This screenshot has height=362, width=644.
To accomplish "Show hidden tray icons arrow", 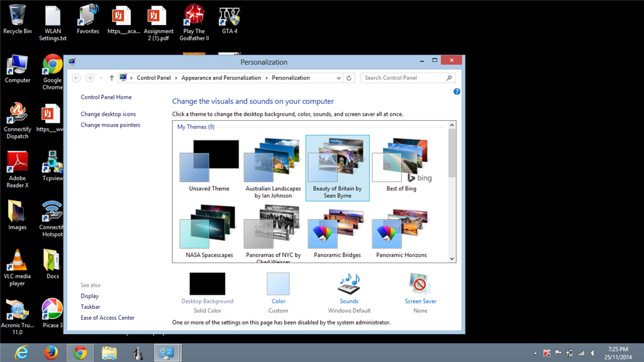I will point(535,353).
